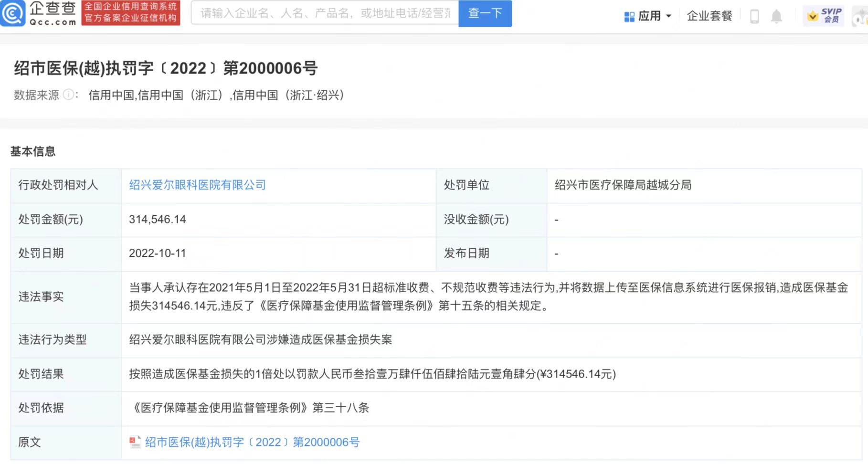
Task: Click 《医疗保障基金使用监督管理条例》第三十八条 text
Action: click(x=249, y=408)
